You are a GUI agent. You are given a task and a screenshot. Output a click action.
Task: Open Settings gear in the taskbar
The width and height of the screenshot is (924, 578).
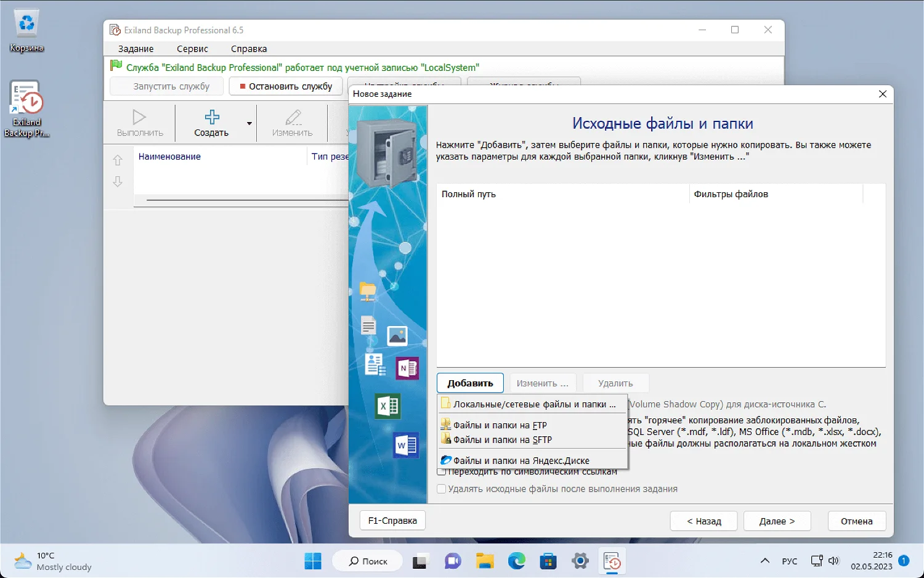[x=580, y=561]
